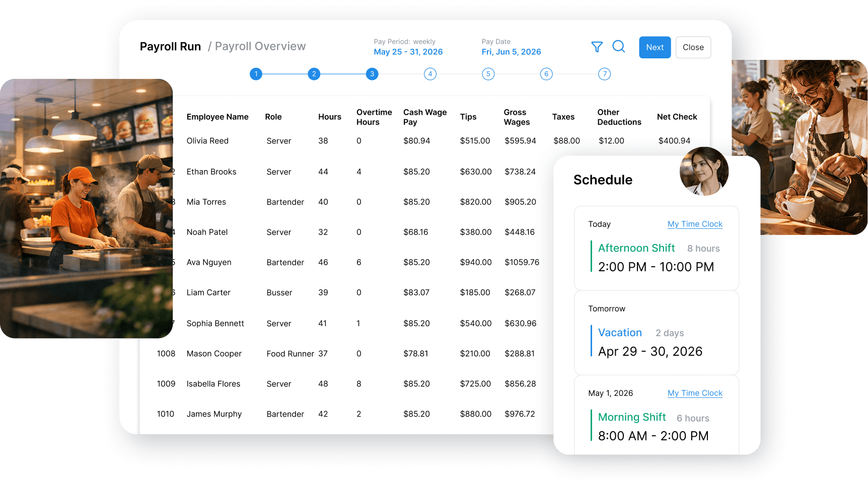Open My Time Clock for Today
The image size is (868, 485).
pyautogui.click(x=695, y=224)
